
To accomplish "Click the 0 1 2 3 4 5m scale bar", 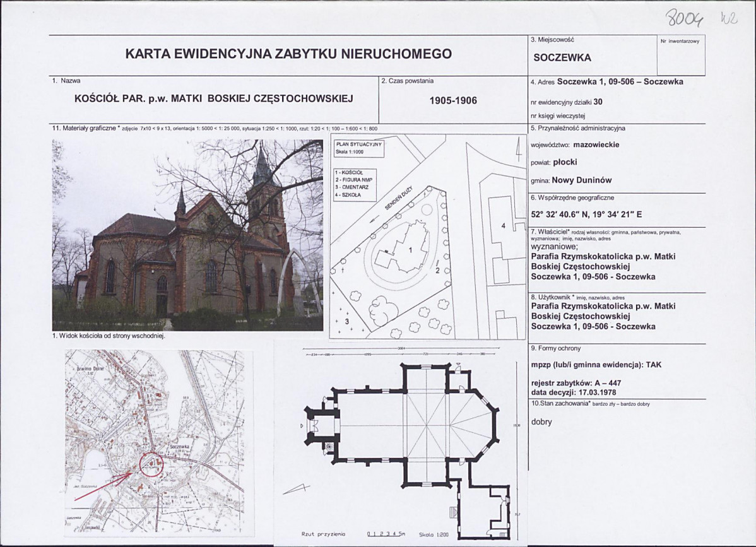I will tap(386, 534).
